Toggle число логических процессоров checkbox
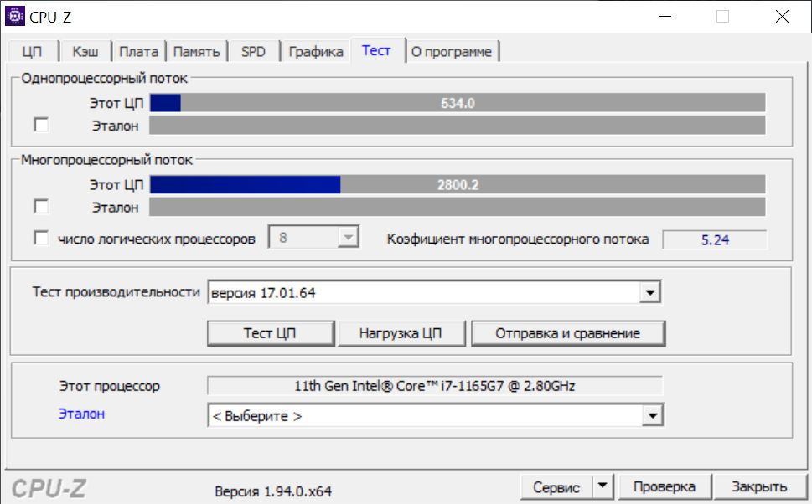 click(x=41, y=238)
